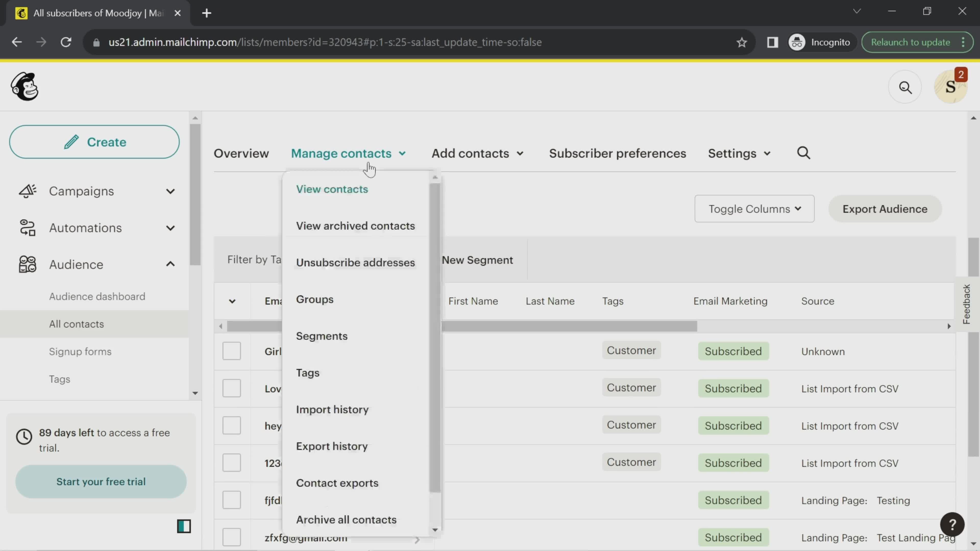Click the Campaigns megaphone icon
The height and width of the screenshot is (551, 980).
point(27,191)
